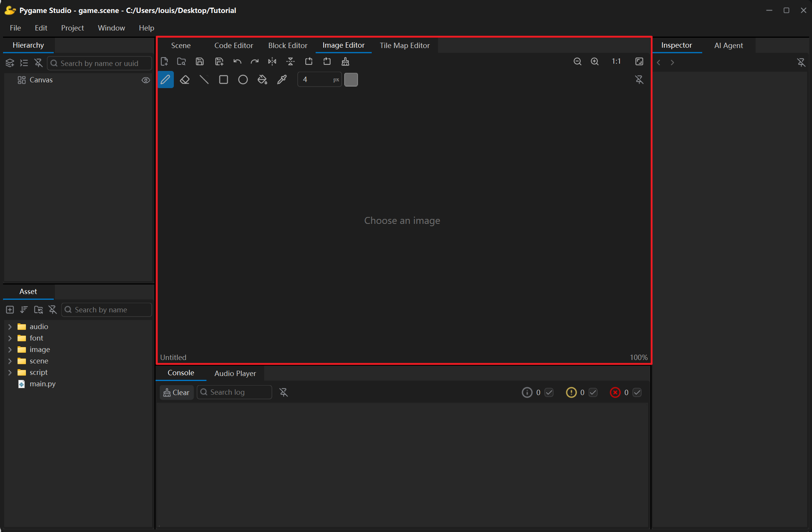The width and height of the screenshot is (812, 532).
Task: Expand the audio folder
Action: (10, 327)
